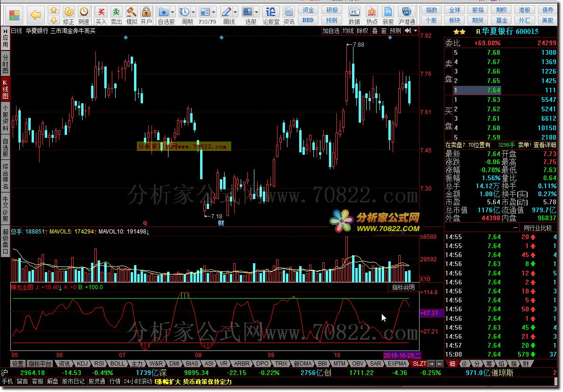Open the 论股堂 forum icon
Viewport: 563px width, 392px height.
(x=271, y=16)
